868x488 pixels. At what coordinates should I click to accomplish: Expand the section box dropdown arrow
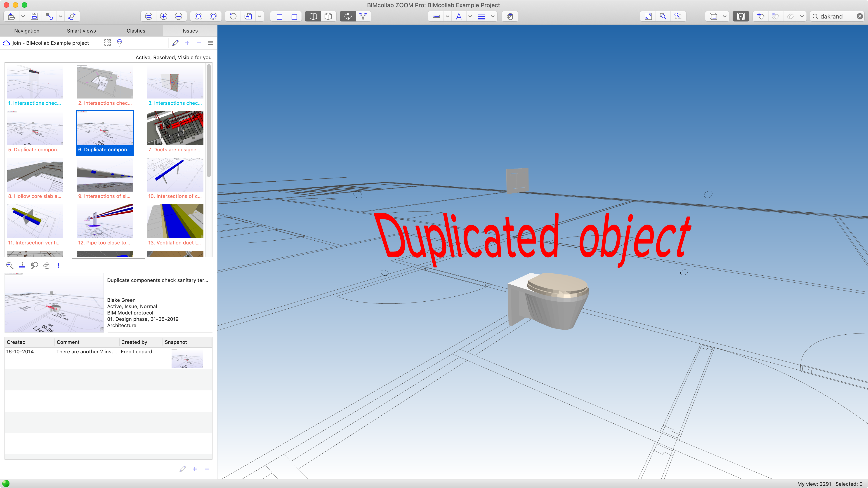point(724,16)
